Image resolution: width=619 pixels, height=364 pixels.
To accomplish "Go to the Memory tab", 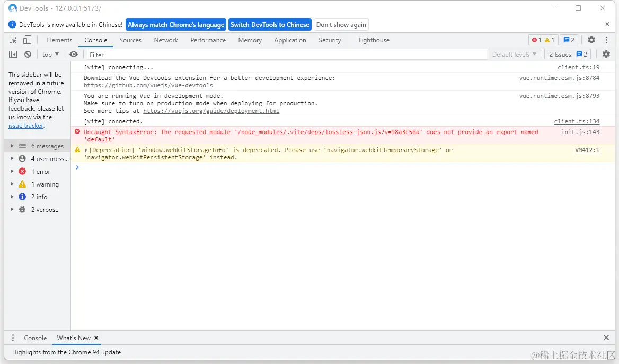I will point(250,40).
